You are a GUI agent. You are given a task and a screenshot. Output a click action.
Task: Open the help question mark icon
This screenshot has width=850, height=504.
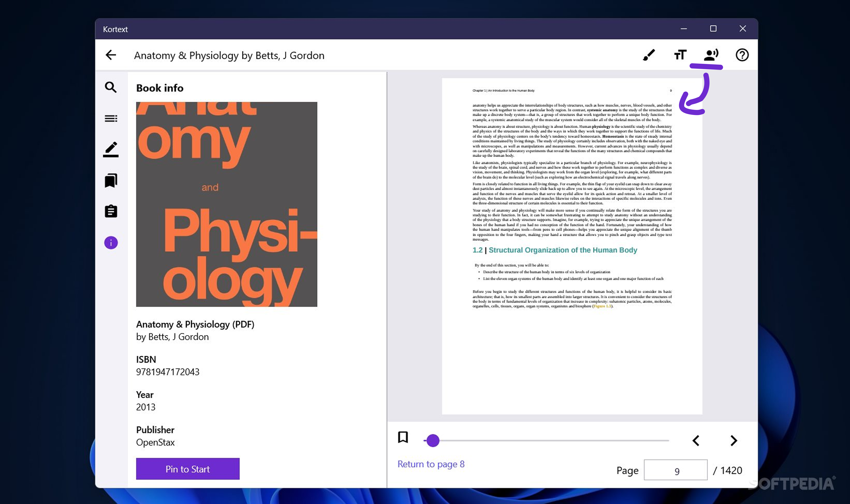(742, 55)
